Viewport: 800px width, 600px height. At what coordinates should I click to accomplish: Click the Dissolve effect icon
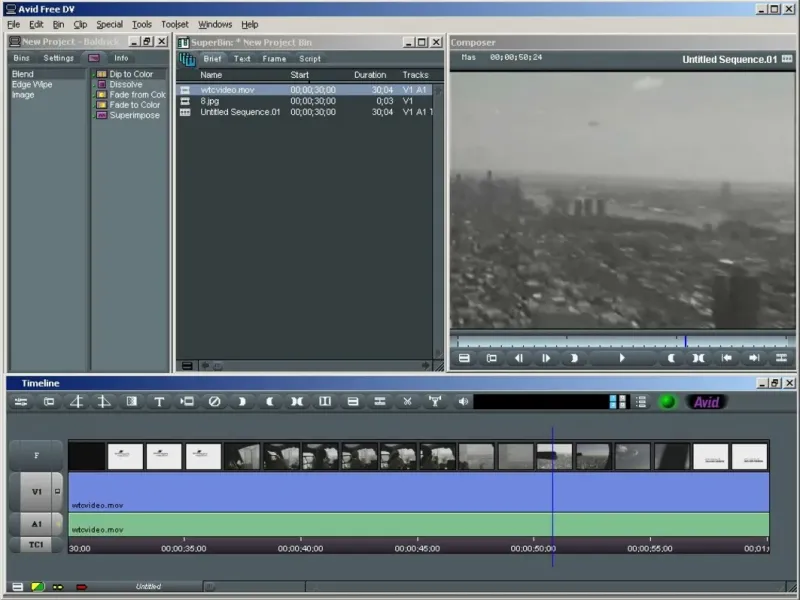101,85
